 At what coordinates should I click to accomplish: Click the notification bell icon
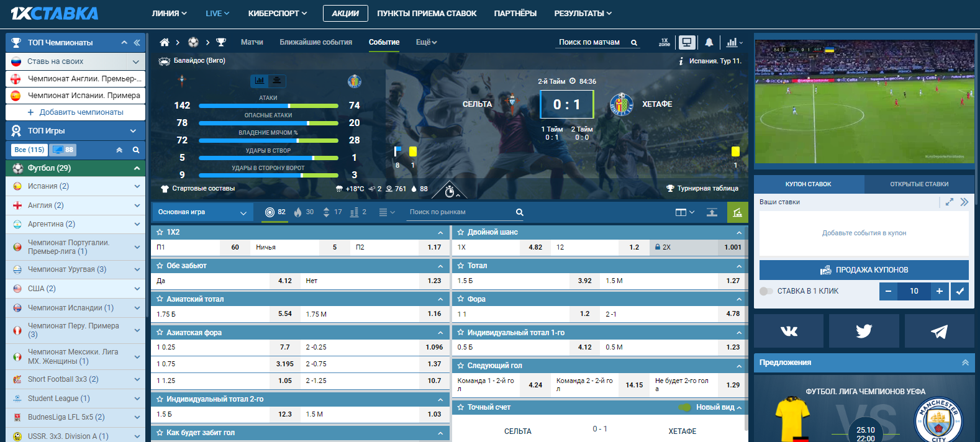pyautogui.click(x=709, y=42)
